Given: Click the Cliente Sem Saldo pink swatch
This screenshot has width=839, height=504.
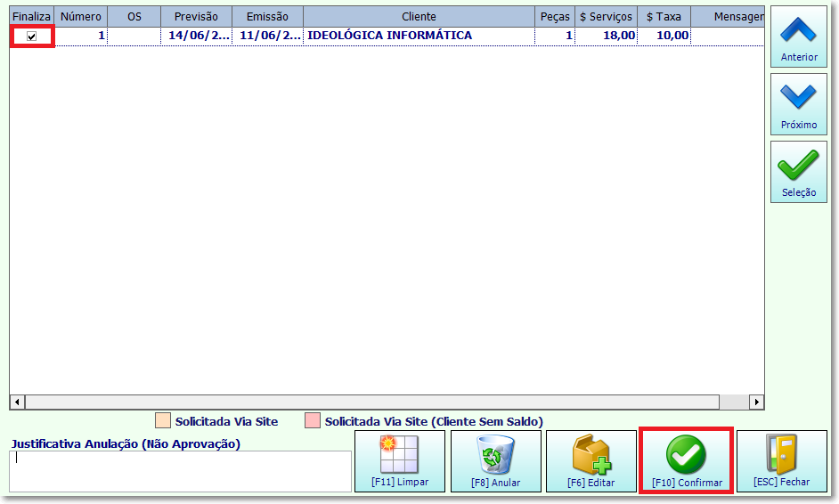Looking at the screenshot, I should [313, 421].
